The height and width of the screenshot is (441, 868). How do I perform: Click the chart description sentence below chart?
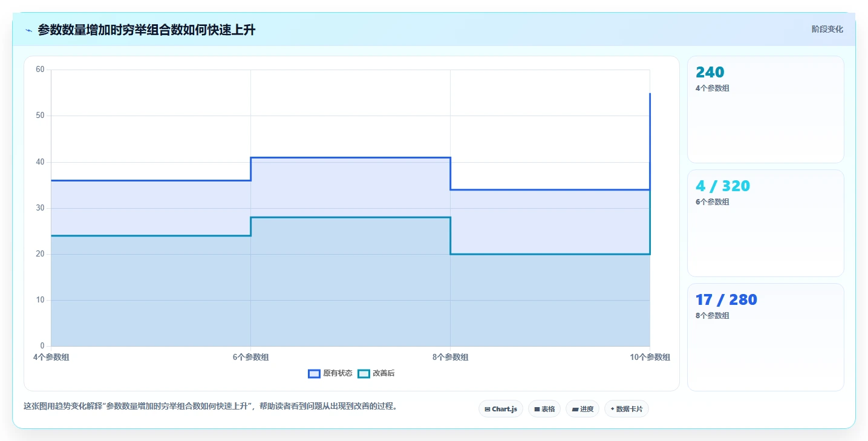[x=210, y=407]
